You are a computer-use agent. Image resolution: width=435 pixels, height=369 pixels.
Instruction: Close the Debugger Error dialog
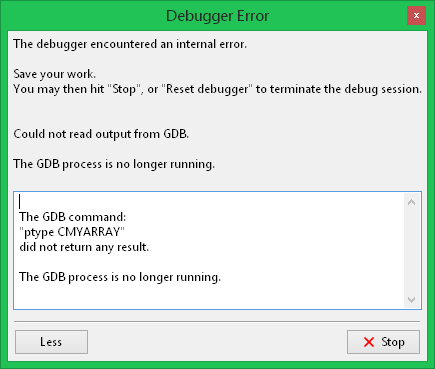[416, 16]
